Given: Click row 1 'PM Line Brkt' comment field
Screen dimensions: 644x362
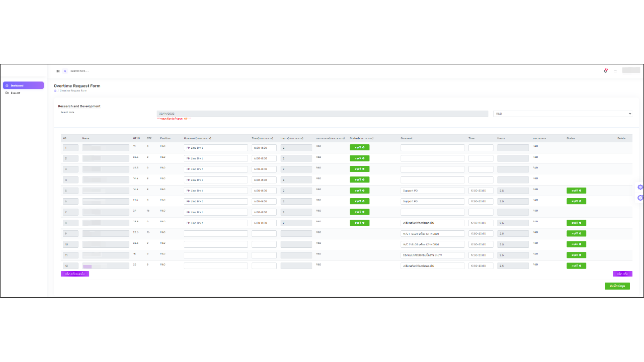Looking at the screenshot, I should coord(215,148).
